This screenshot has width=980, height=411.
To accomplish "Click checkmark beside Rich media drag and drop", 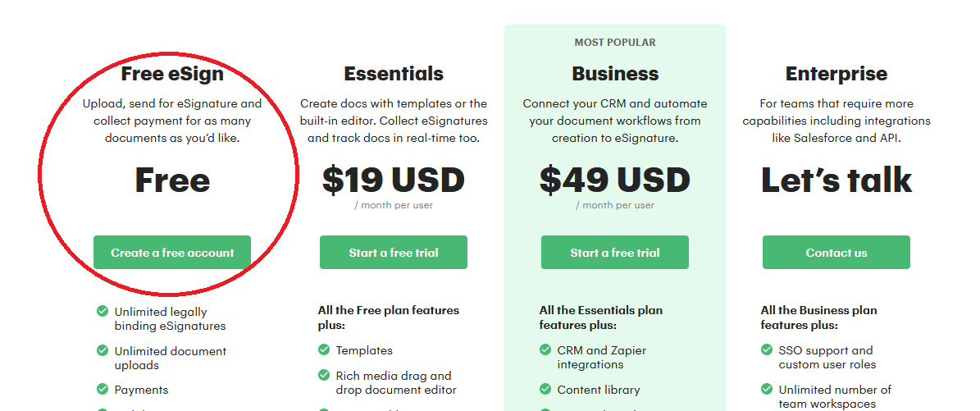I will coord(324,376).
